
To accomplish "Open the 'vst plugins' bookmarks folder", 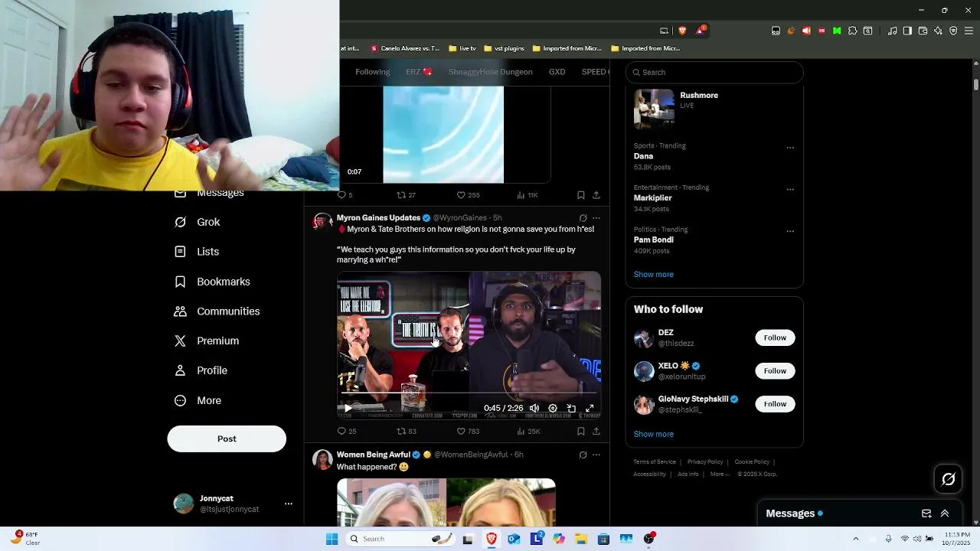I will [x=505, y=48].
